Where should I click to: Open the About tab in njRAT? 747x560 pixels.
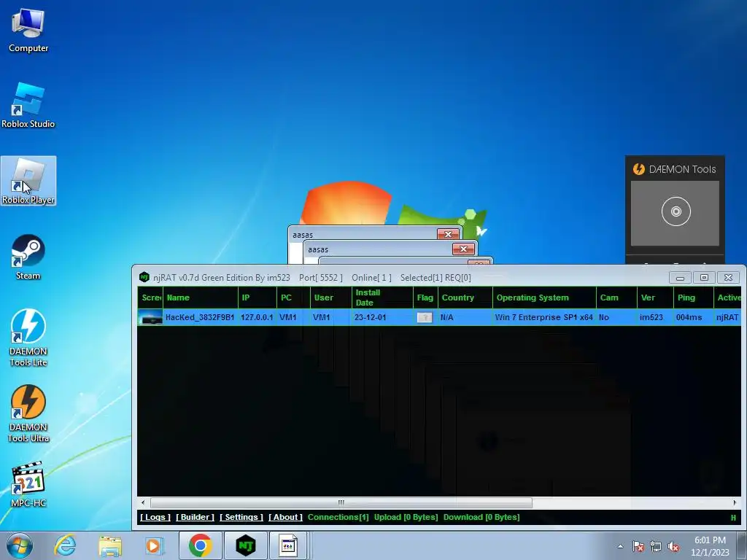point(285,517)
